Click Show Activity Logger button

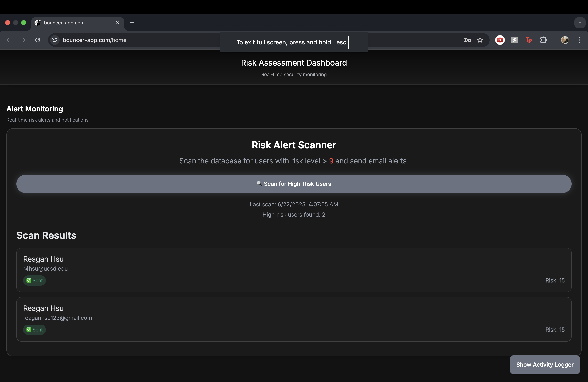coord(545,364)
